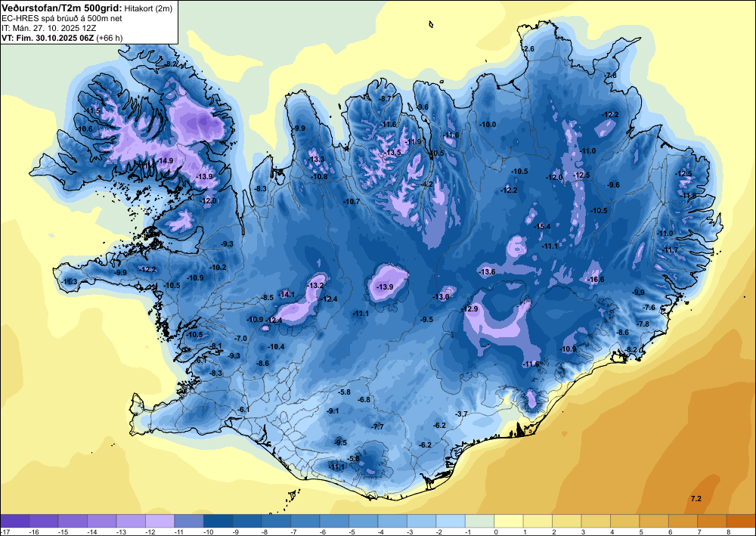Select the -10.4 temperature value
The height and width of the screenshot is (536, 756).
point(276,347)
